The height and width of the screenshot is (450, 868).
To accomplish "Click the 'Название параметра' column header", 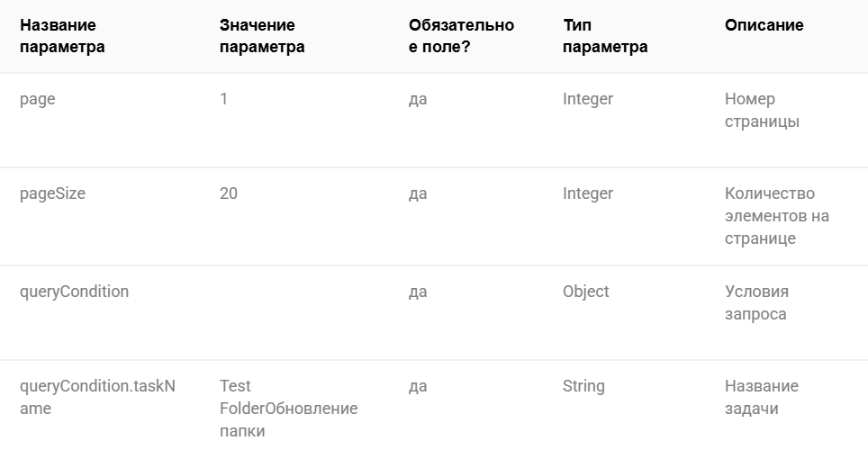I will pos(62,36).
